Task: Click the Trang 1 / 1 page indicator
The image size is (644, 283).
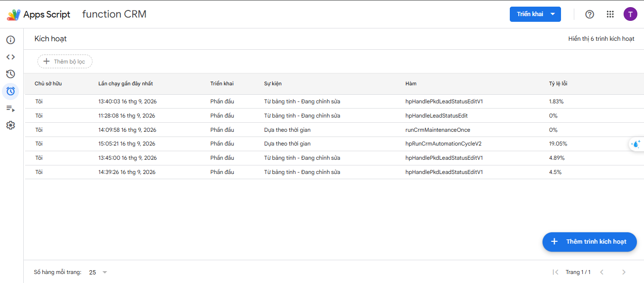Action: [578, 272]
